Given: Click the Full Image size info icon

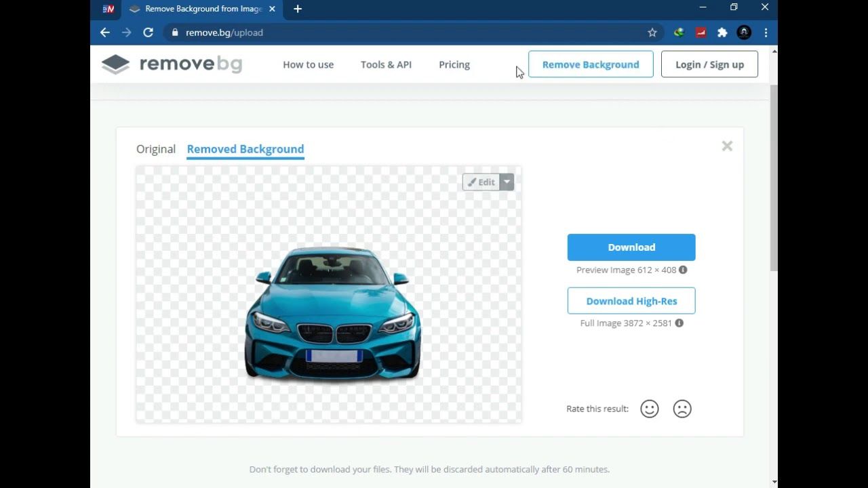Looking at the screenshot, I should 679,323.
